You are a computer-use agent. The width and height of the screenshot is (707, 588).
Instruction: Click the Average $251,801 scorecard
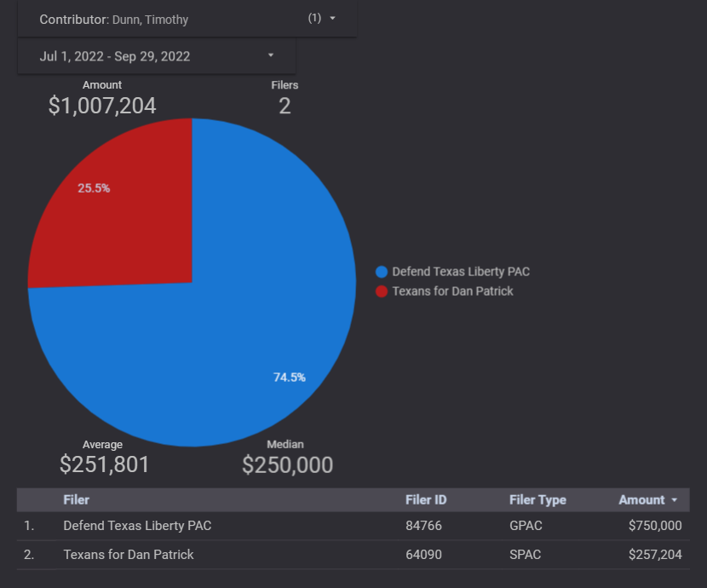[104, 458]
